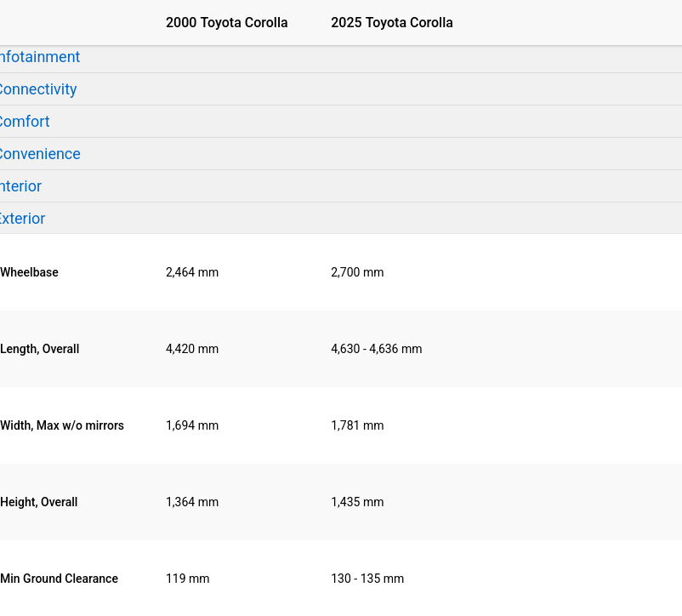
Task: Click the 1,364 mm height value
Action: (x=192, y=502)
